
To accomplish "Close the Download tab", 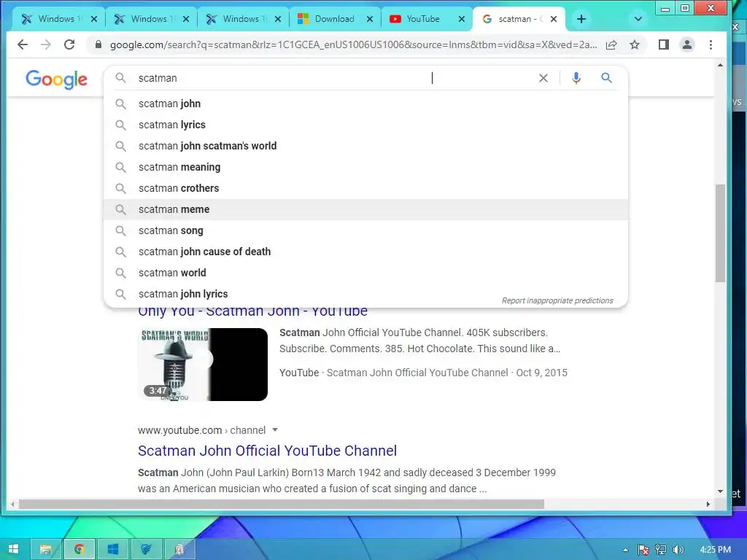I will [370, 19].
